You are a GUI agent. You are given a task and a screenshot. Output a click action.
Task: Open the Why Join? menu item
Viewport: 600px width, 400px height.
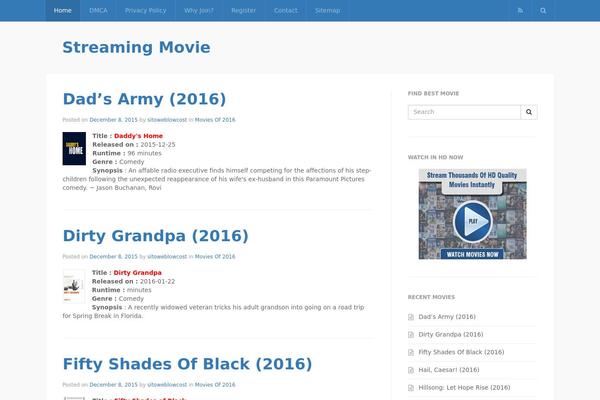point(199,10)
